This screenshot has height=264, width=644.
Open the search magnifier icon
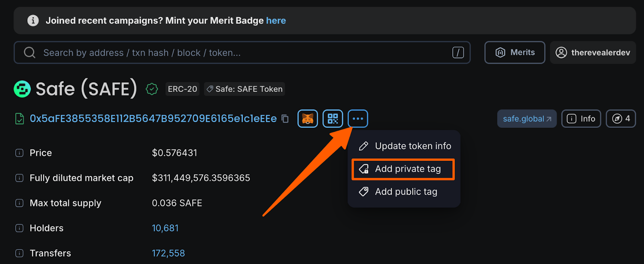29,52
